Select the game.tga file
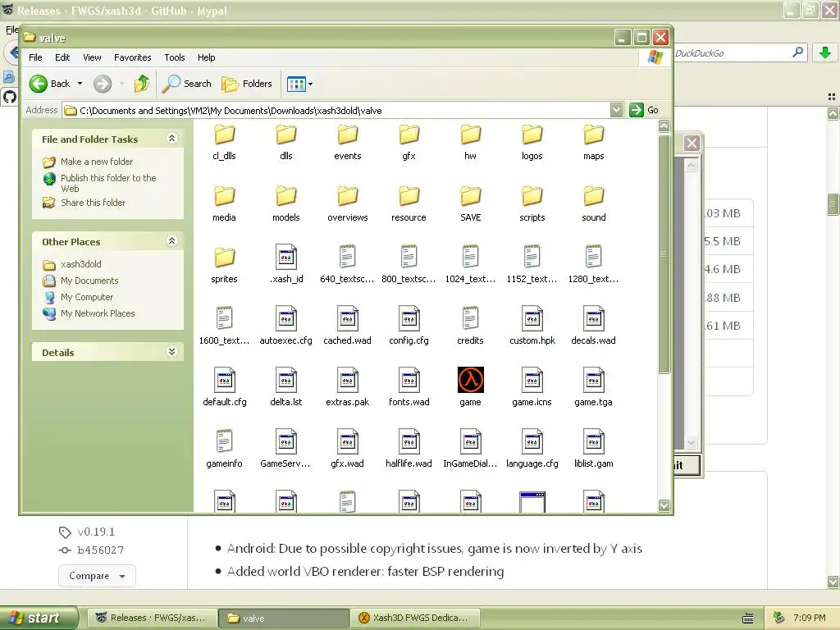This screenshot has height=630, width=840. 594,388
